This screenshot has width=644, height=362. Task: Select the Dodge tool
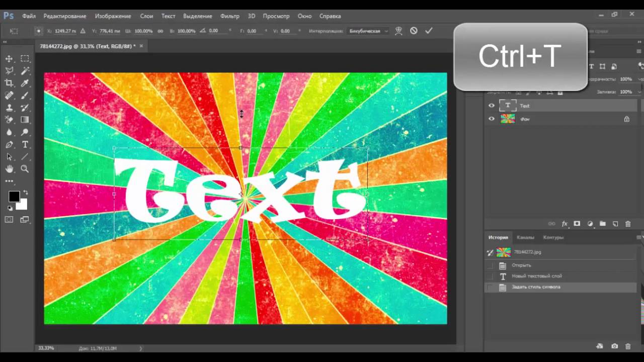pos(25,132)
